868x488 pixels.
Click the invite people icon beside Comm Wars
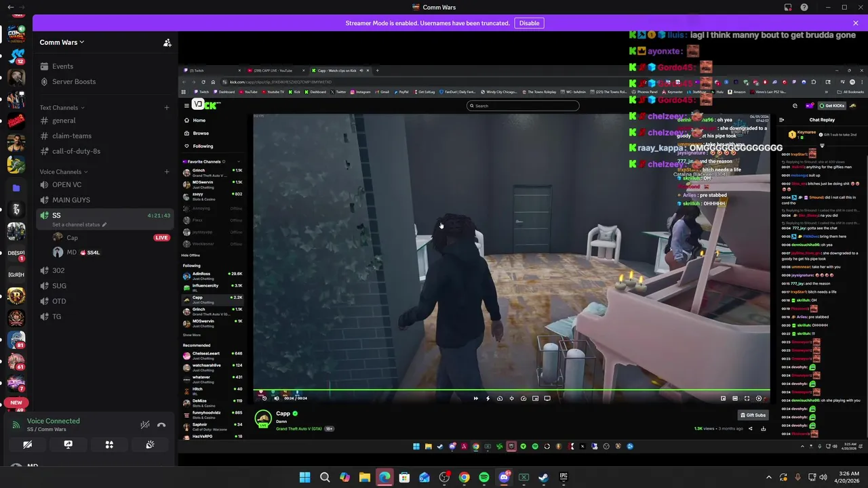[x=167, y=43]
